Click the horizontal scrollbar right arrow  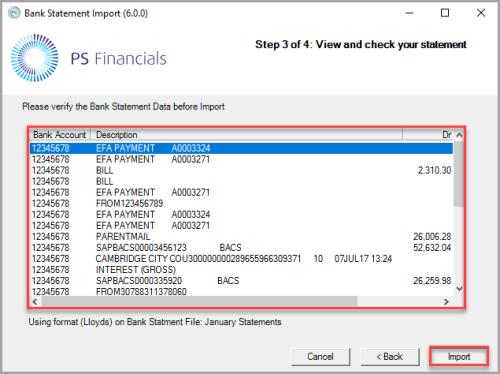[446, 302]
